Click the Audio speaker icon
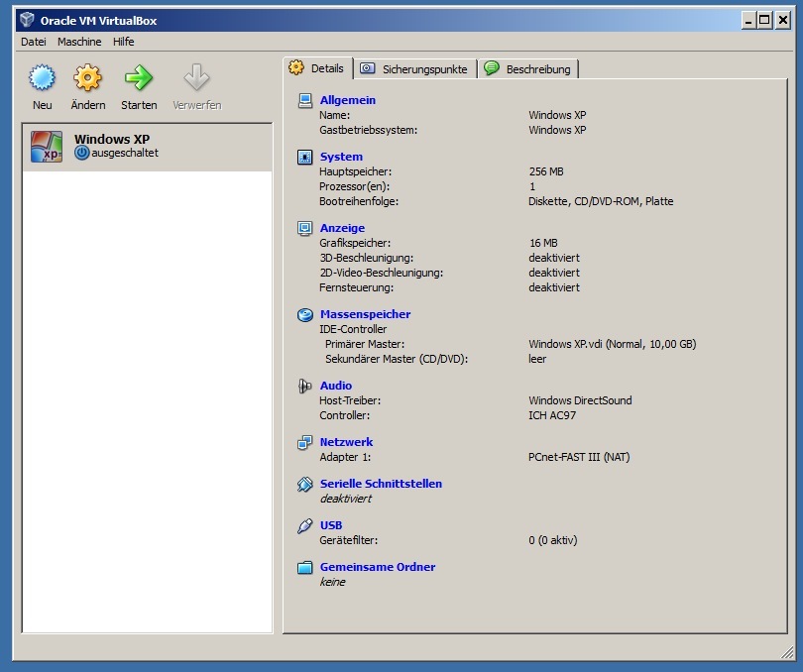 [x=304, y=386]
